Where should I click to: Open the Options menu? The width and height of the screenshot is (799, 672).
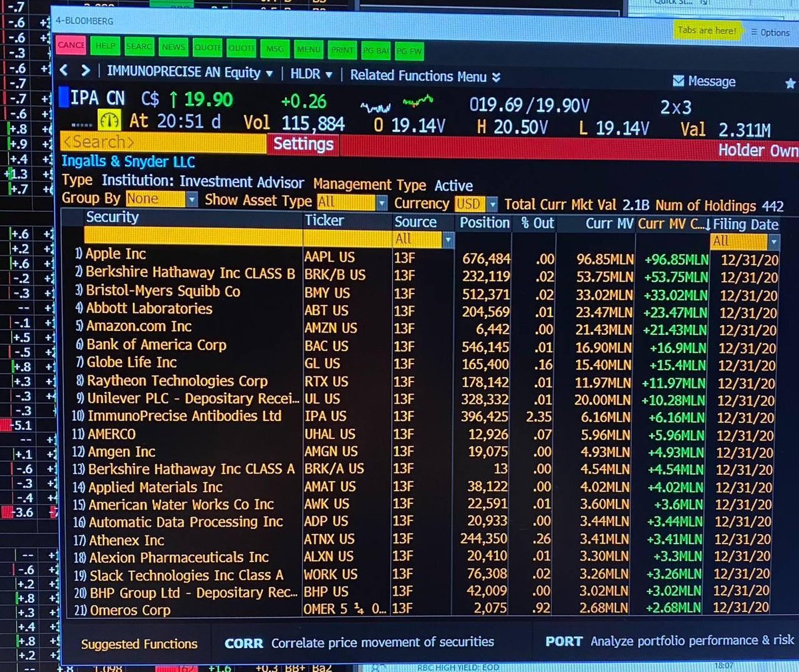click(x=770, y=32)
